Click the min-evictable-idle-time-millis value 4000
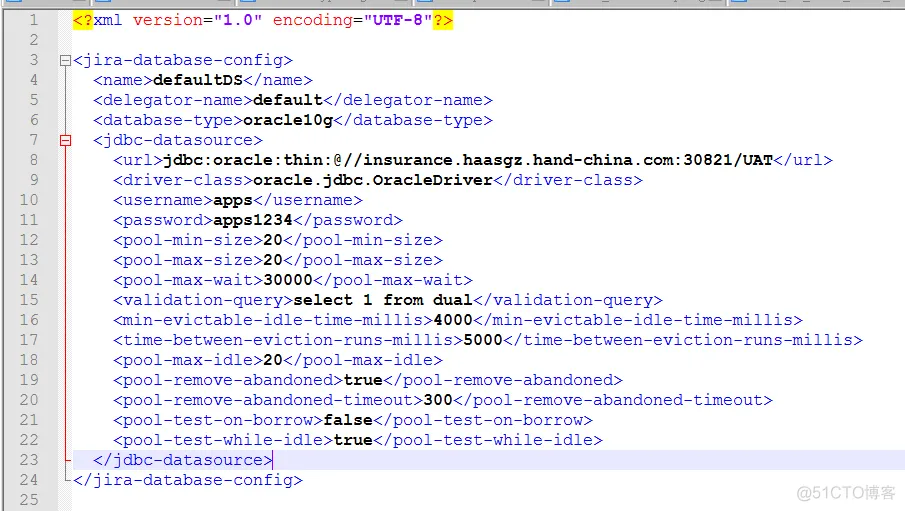This screenshot has width=905, height=511. [x=453, y=320]
